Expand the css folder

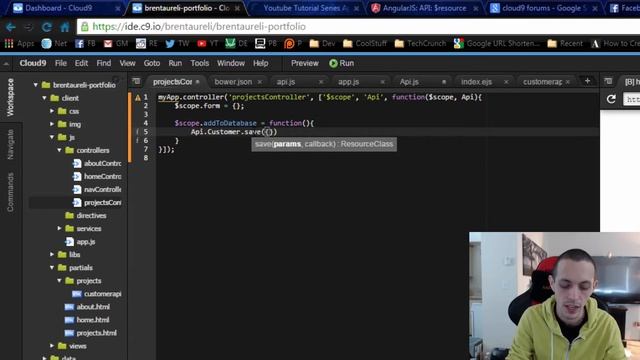52,111
